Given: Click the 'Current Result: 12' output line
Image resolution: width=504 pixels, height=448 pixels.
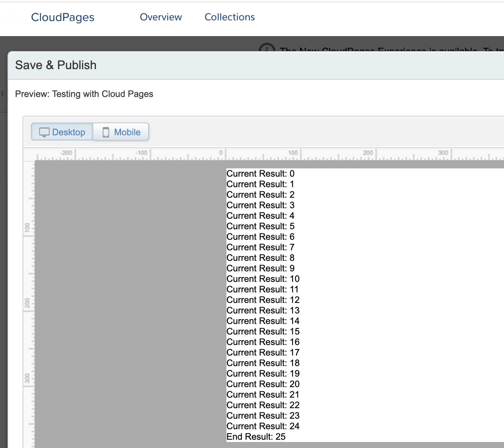Looking at the screenshot, I should [x=263, y=300].
